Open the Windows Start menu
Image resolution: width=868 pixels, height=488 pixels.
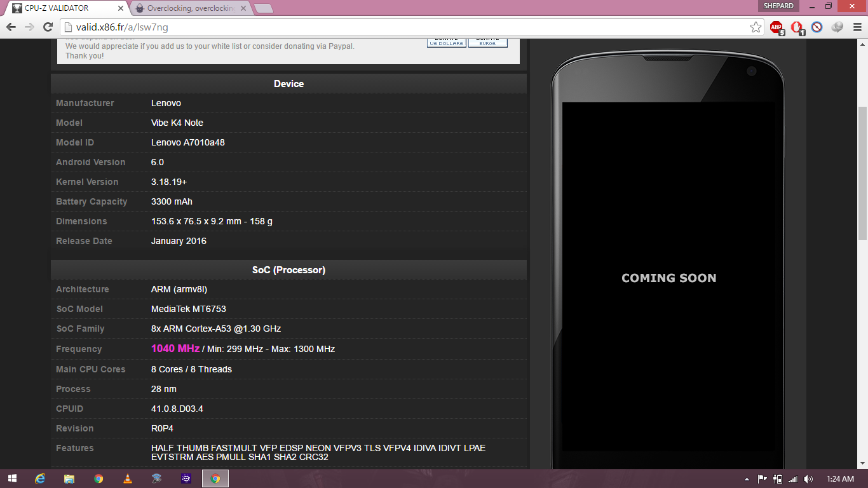point(12,478)
